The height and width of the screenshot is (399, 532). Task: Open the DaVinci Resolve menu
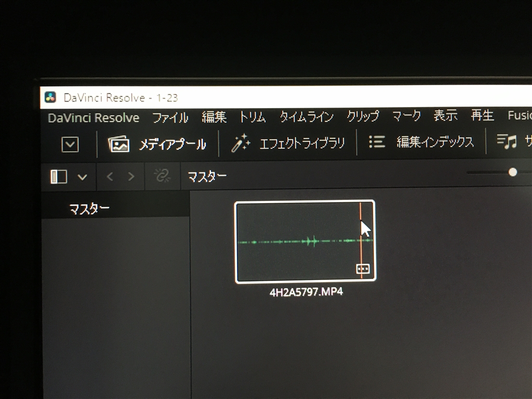[x=94, y=118]
